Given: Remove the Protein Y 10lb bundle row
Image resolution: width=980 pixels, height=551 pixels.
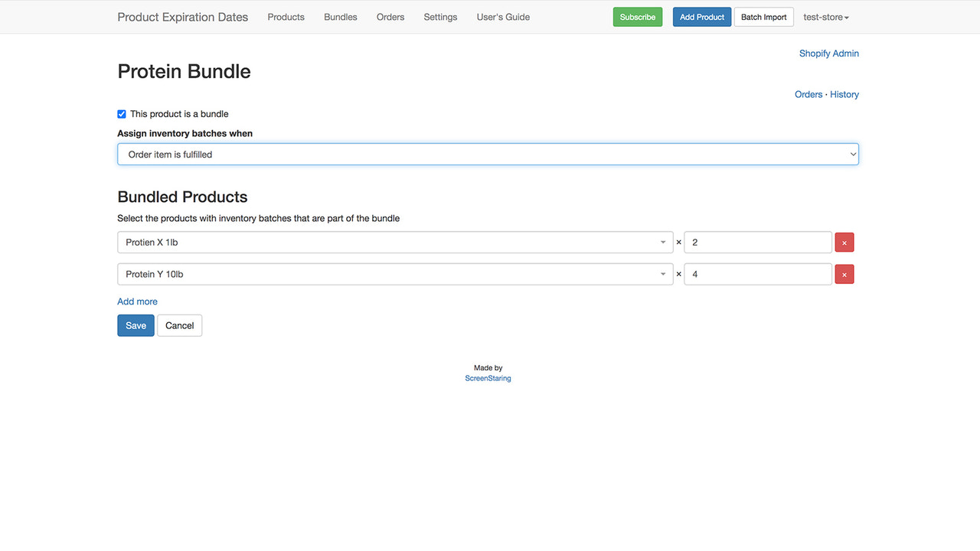Looking at the screenshot, I should point(844,274).
